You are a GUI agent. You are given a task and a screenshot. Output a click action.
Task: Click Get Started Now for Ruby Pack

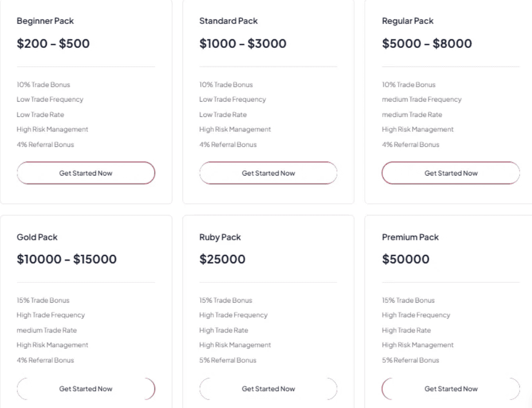click(x=268, y=389)
